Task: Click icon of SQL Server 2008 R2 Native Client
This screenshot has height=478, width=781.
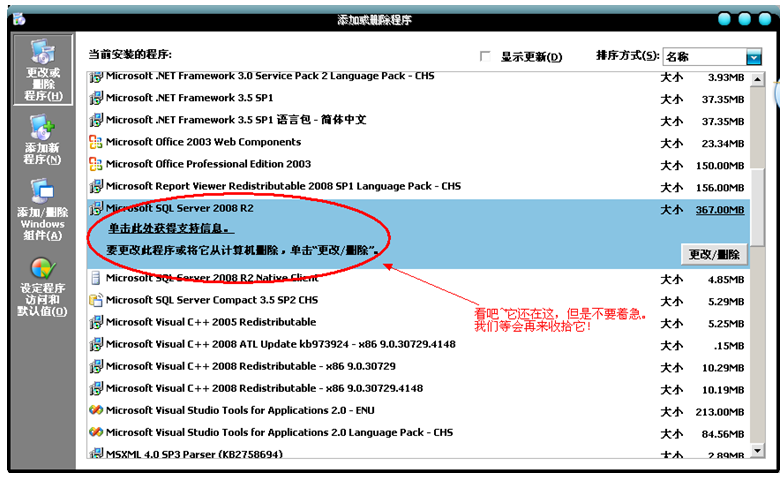Action: click(96, 278)
